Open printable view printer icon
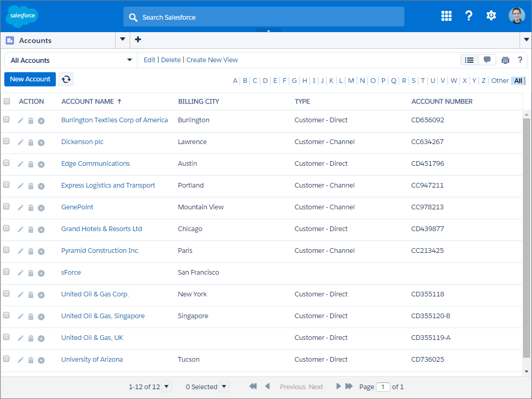Viewport: 532px width, 399px height. (505, 60)
